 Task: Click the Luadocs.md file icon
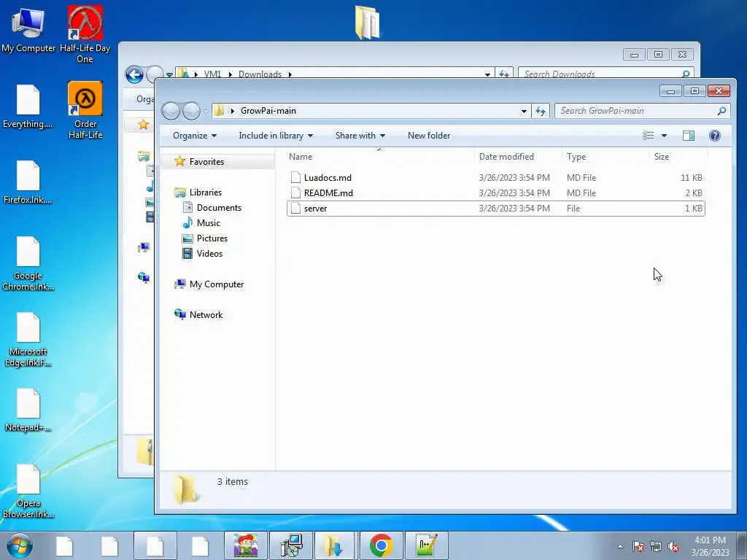[x=295, y=178]
